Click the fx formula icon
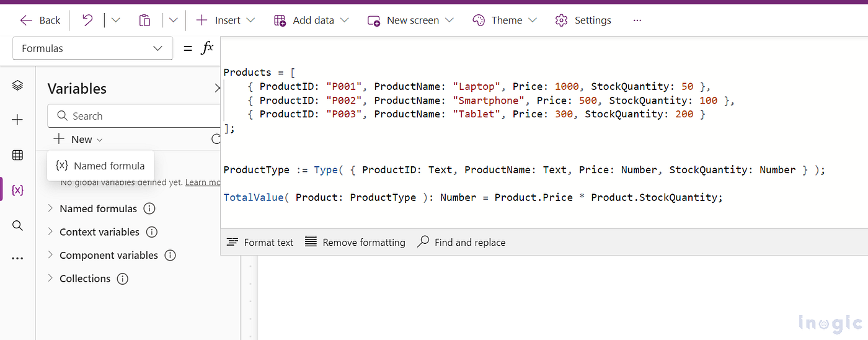Viewport: 868px width, 340px height. click(208, 48)
